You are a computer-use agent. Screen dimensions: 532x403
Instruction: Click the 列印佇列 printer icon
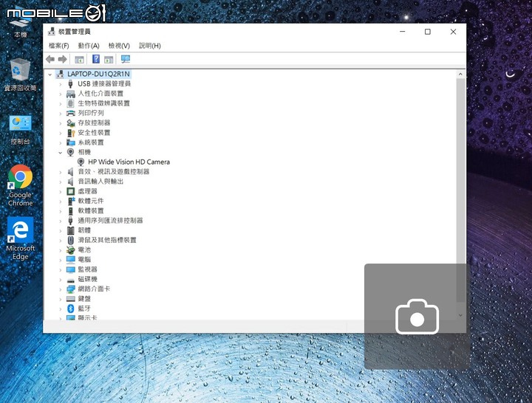coord(71,113)
